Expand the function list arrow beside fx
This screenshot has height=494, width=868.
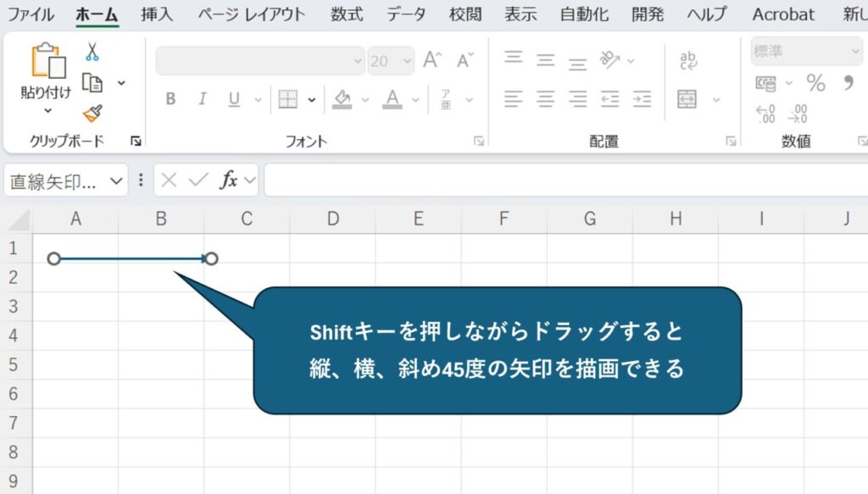pos(250,180)
